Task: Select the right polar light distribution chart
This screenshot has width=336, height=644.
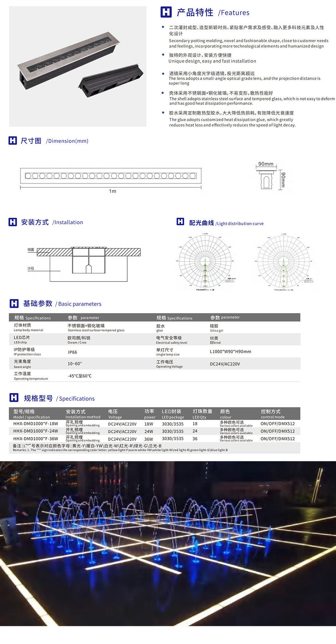Action: (x=284, y=262)
